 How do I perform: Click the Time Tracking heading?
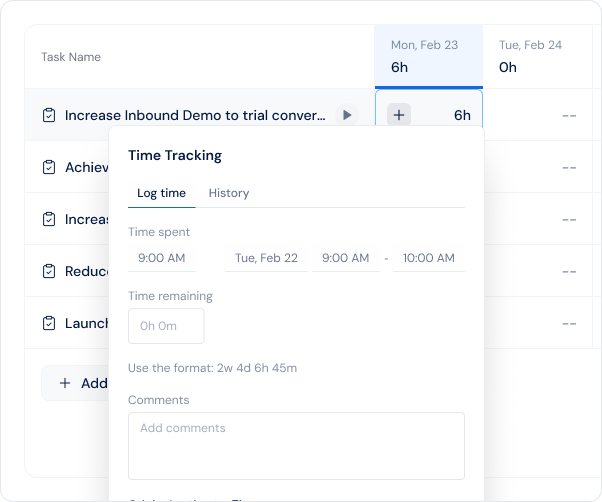pyautogui.click(x=175, y=155)
